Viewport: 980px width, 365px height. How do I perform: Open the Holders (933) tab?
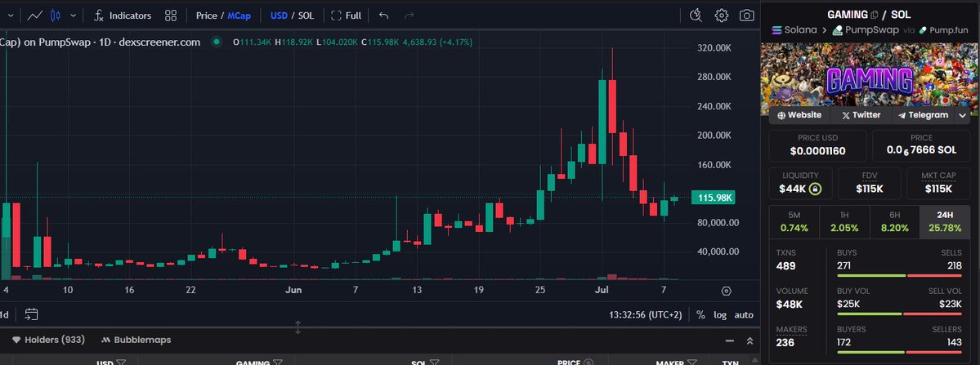pos(49,340)
